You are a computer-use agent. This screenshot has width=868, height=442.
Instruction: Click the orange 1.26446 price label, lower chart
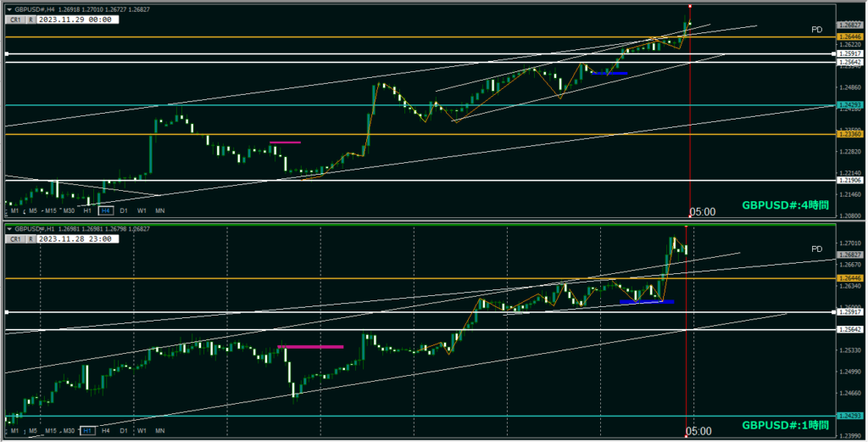click(x=849, y=278)
